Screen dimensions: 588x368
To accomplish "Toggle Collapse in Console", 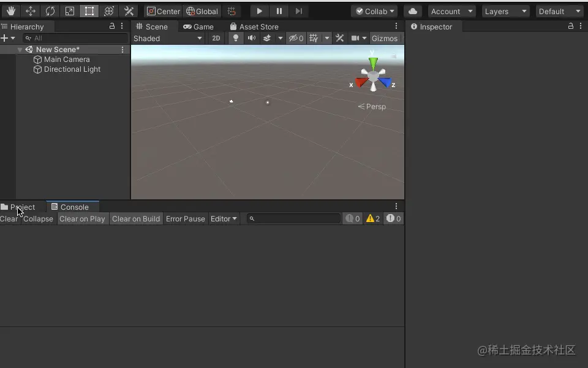I will point(38,219).
